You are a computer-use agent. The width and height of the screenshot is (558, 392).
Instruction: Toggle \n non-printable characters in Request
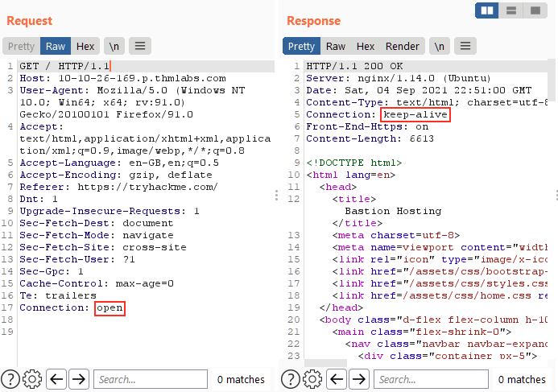tap(114, 46)
